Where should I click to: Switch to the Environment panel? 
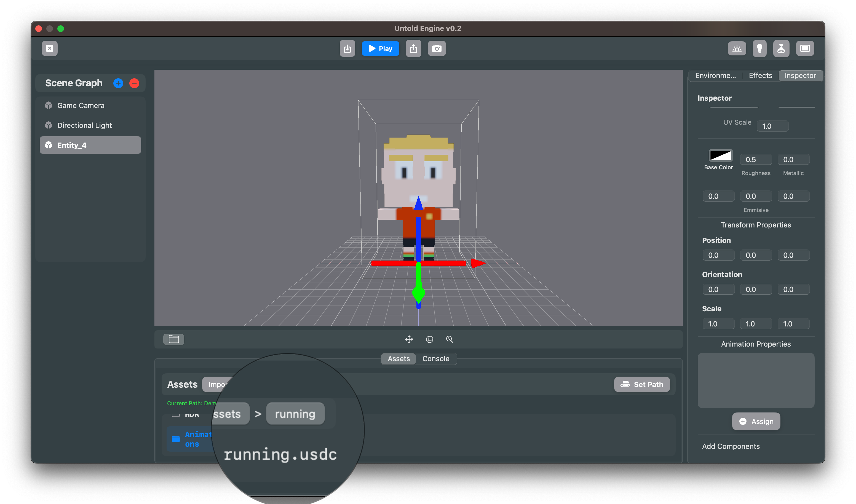pos(716,75)
